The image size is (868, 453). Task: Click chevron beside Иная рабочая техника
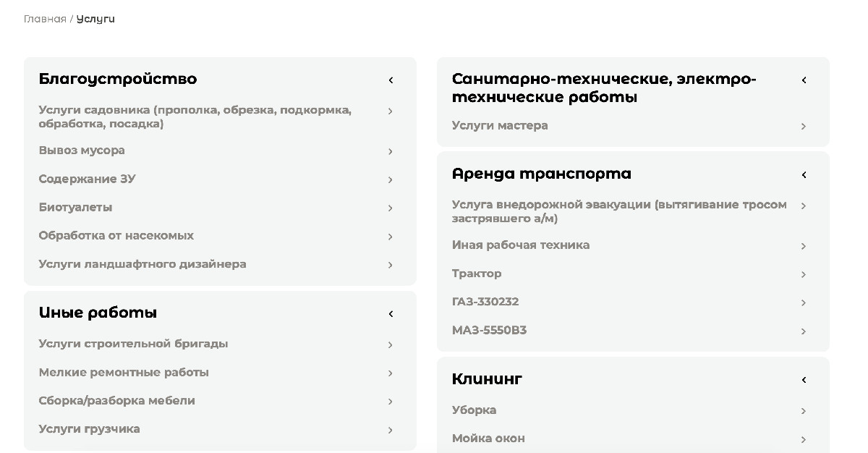pyautogui.click(x=804, y=247)
